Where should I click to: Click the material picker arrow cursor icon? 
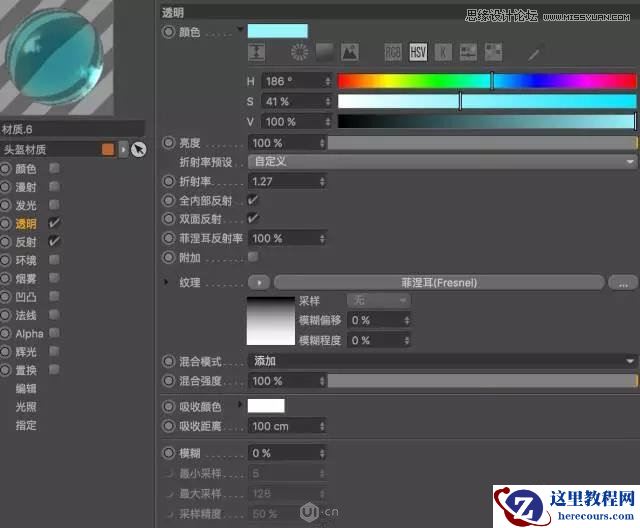pyautogui.click(x=139, y=149)
